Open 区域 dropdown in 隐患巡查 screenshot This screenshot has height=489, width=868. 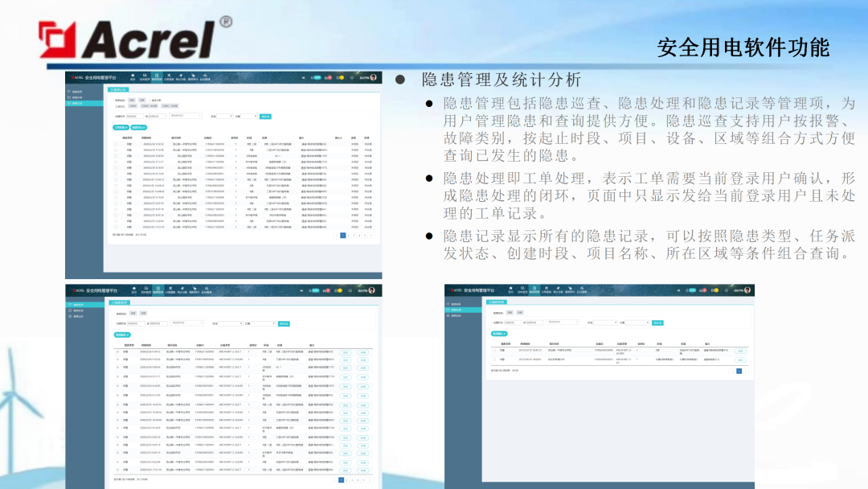point(231,323)
